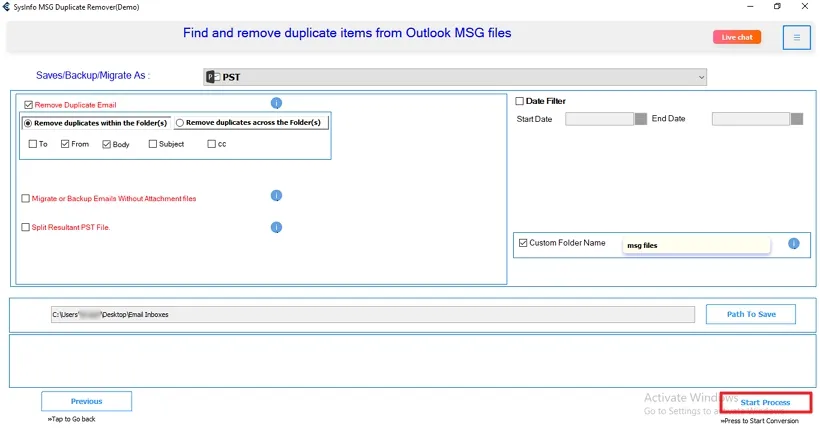Check the To field checkbox
This screenshot has width=820, height=437.
click(33, 144)
